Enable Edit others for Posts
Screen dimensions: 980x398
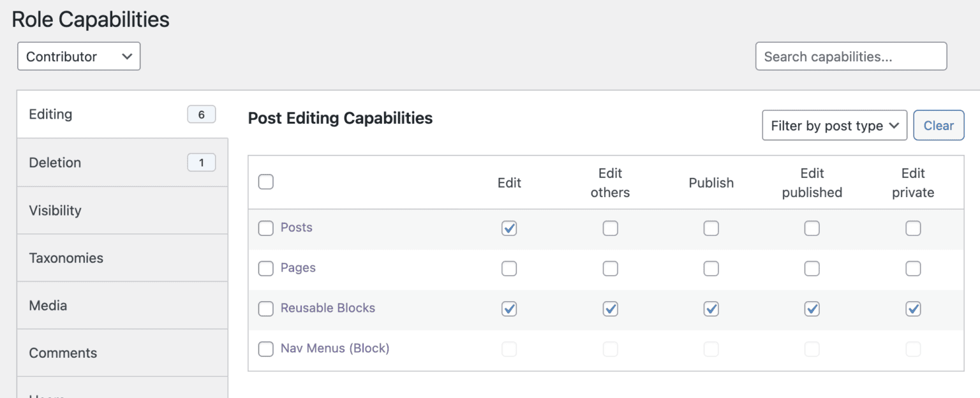(611, 228)
